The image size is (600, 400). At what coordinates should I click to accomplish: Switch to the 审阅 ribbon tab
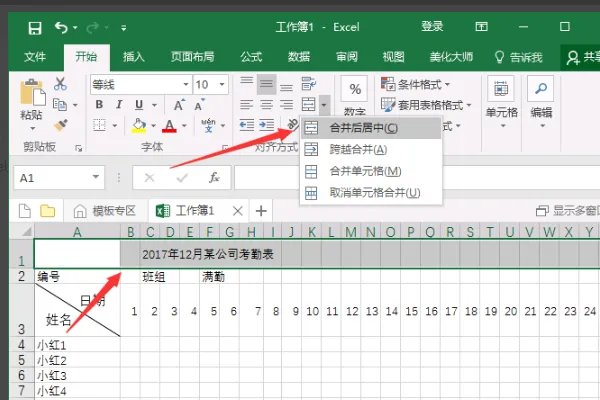coord(347,57)
